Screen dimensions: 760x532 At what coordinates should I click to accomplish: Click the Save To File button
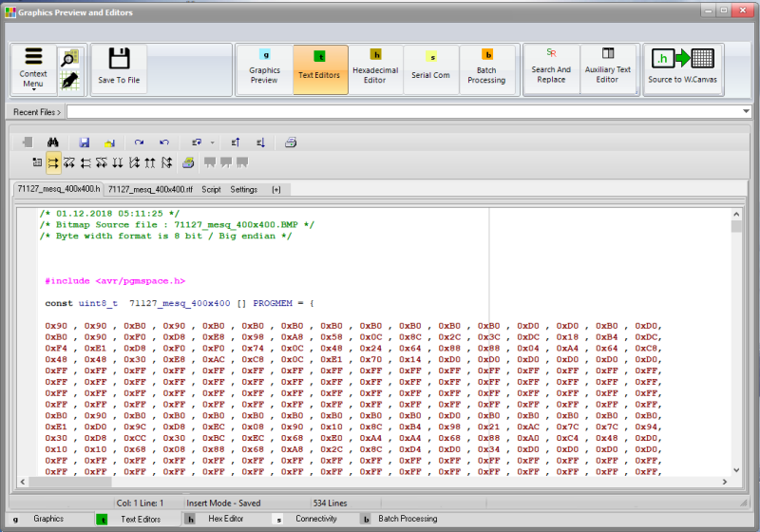tap(119, 68)
